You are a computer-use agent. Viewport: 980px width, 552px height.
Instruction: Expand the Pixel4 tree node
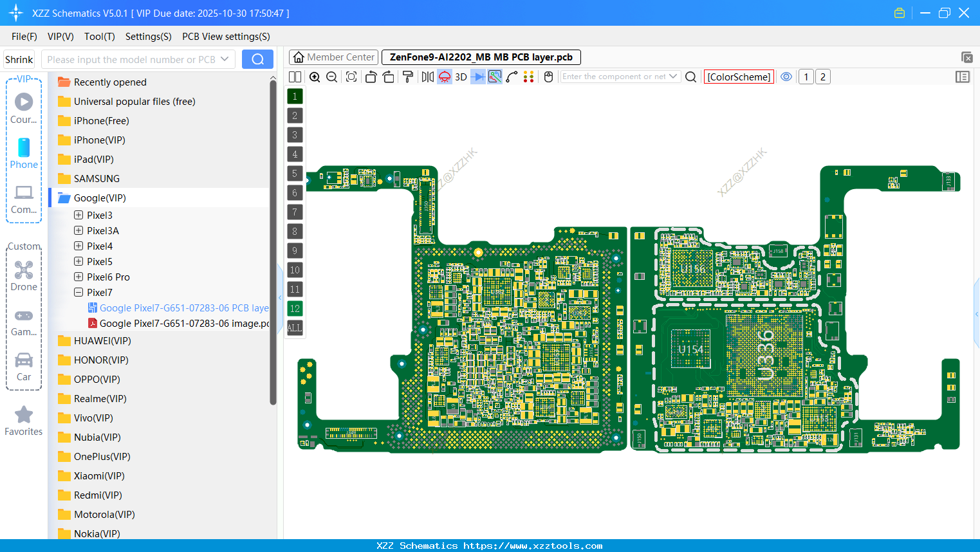[x=79, y=246]
